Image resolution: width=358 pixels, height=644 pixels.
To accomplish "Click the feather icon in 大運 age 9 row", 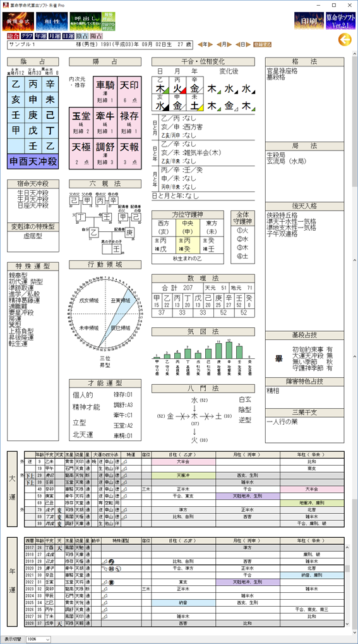I will (124, 462).
